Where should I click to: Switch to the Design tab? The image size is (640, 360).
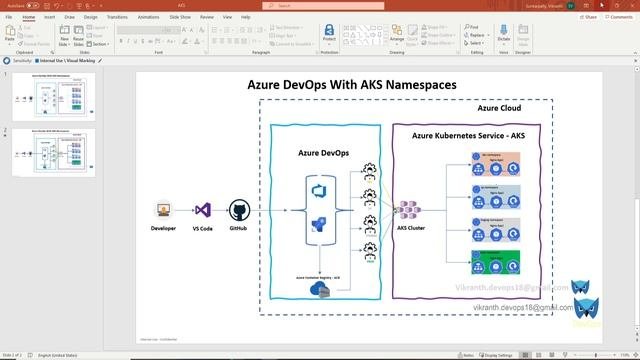pos(91,17)
